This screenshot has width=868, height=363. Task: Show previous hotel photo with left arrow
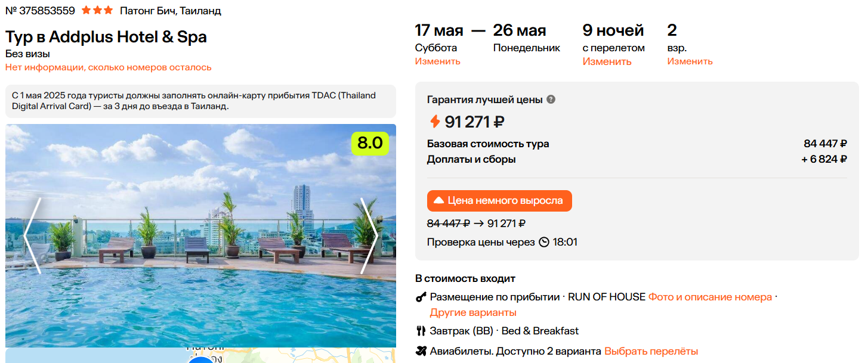(x=32, y=235)
